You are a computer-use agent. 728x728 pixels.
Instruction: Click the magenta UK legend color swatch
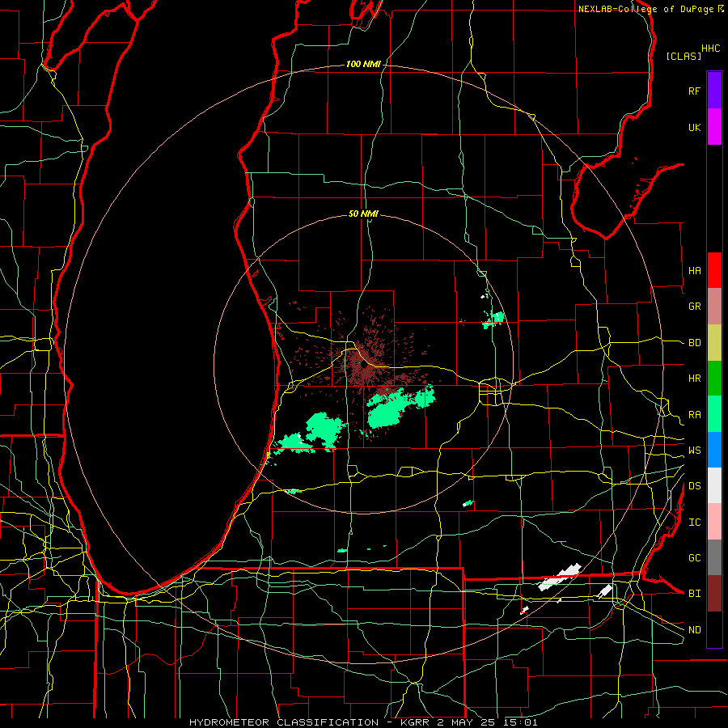point(714,127)
